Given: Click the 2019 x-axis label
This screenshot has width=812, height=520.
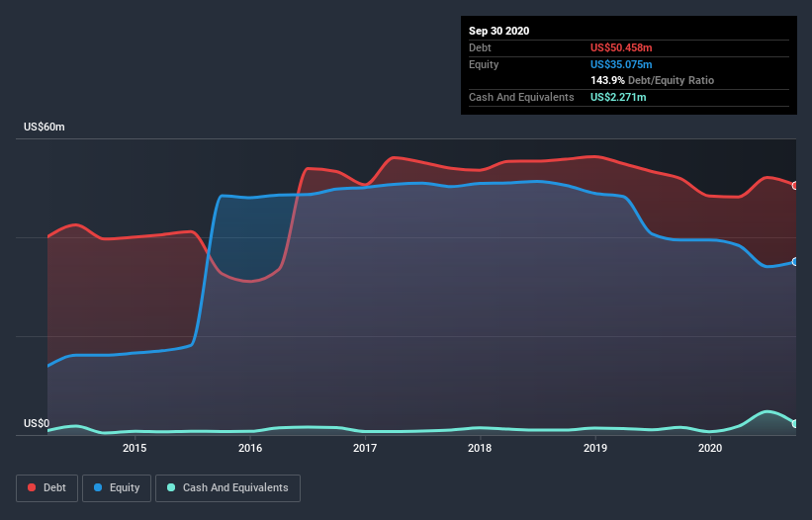Looking at the screenshot, I should click(x=595, y=448).
